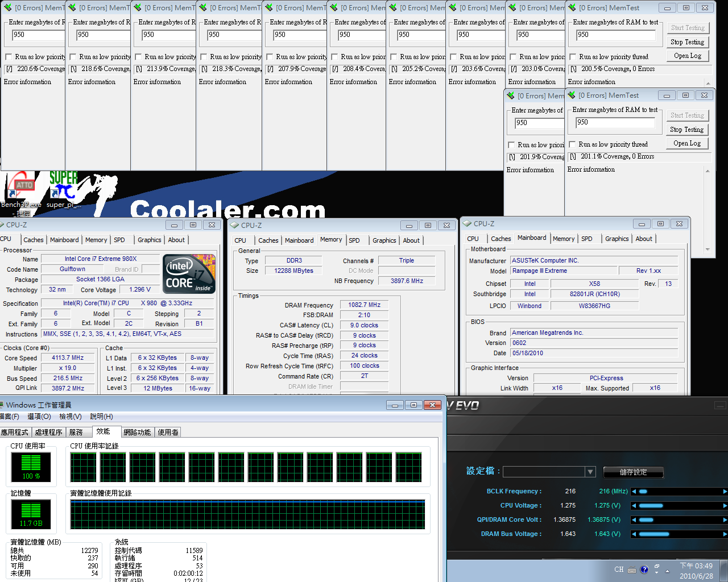The image size is (728, 582).
Task: Open taskbar clock showing 下午 03:49
Action: 696,571
